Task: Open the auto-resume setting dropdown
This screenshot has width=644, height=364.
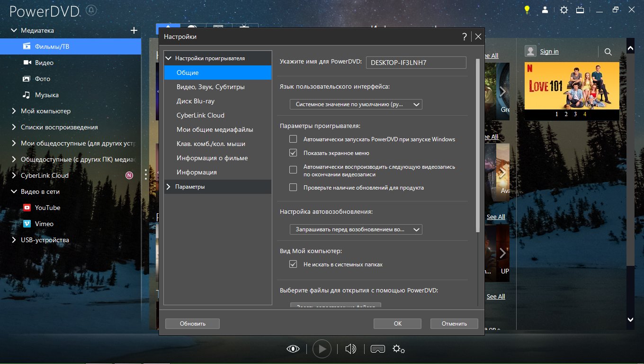Action: click(x=356, y=229)
